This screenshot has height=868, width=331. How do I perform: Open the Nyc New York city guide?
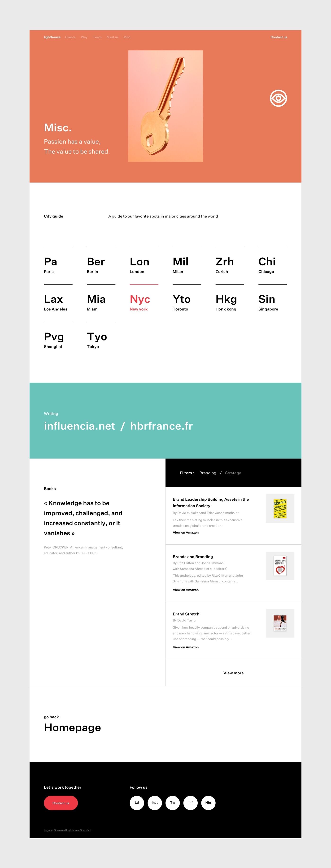click(x=140, y=302)
